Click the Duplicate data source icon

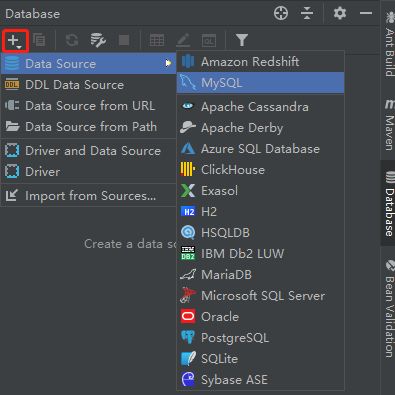(39, 40)
